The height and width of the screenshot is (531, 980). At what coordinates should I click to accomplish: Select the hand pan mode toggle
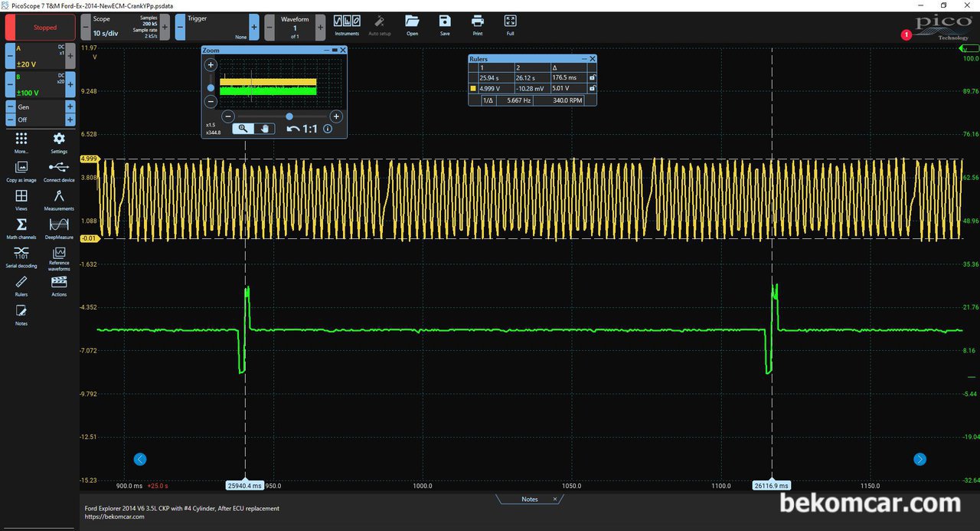[264, 129]
